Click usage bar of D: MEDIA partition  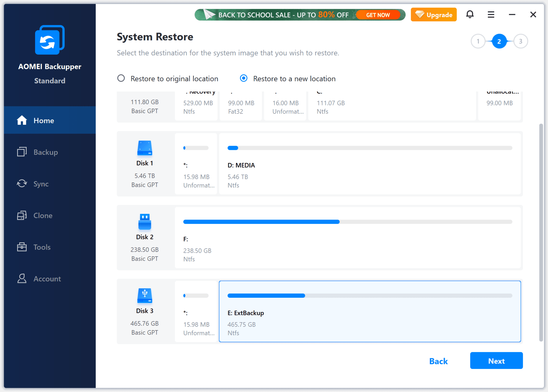[370, 148]
